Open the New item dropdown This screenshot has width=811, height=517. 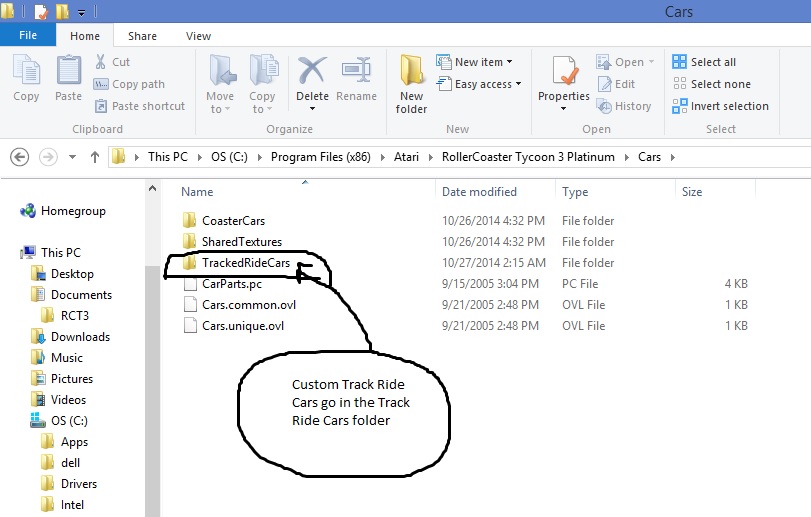[474, 62]
